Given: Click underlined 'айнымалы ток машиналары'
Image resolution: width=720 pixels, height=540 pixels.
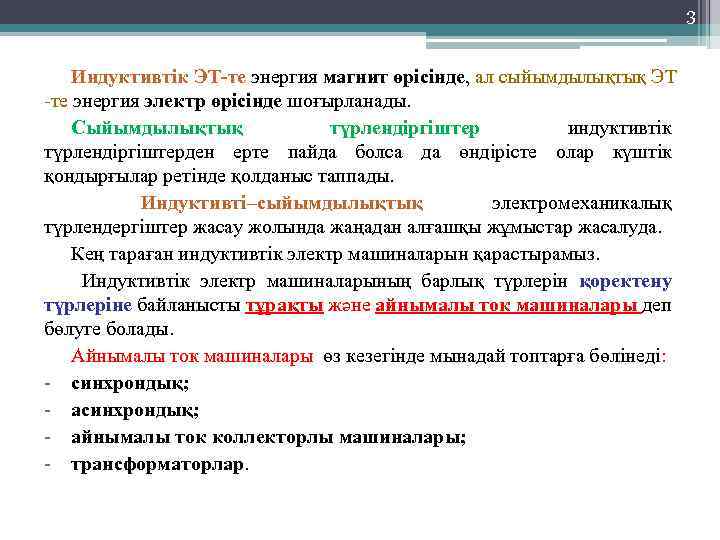Looking at the screenshot, I should (x=507, y=305).
